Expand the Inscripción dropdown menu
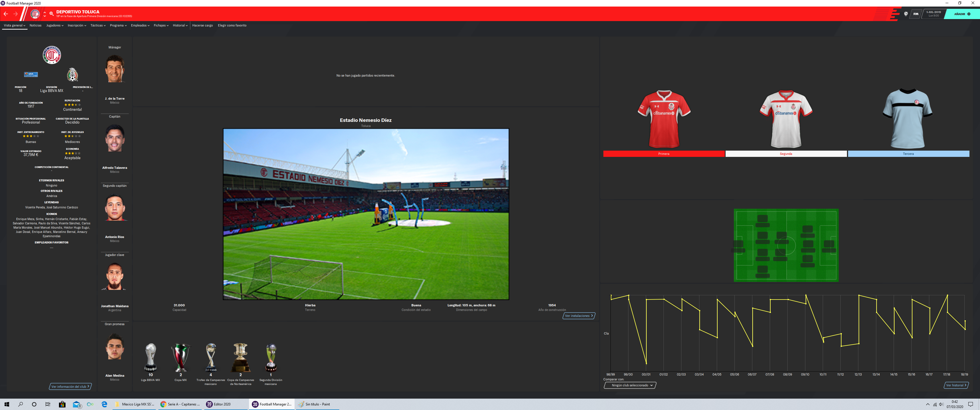The image size is (980, 410). (x=77, y=25)
